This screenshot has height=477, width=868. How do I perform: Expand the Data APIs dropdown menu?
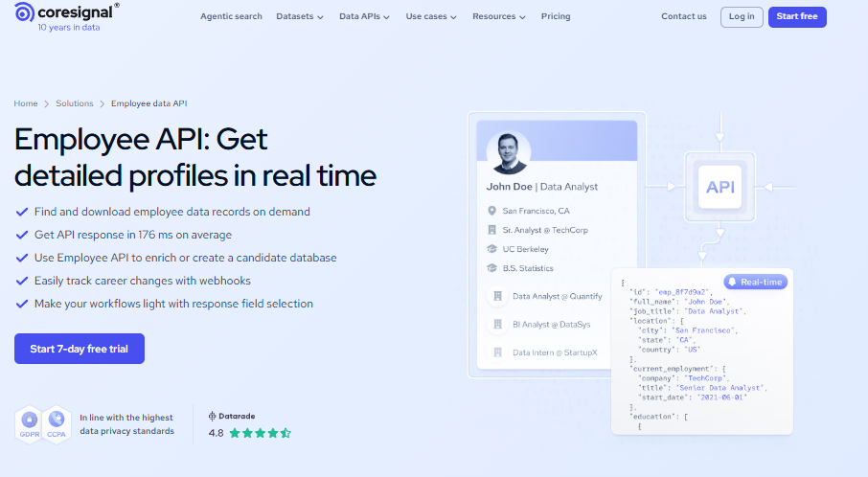364,16
